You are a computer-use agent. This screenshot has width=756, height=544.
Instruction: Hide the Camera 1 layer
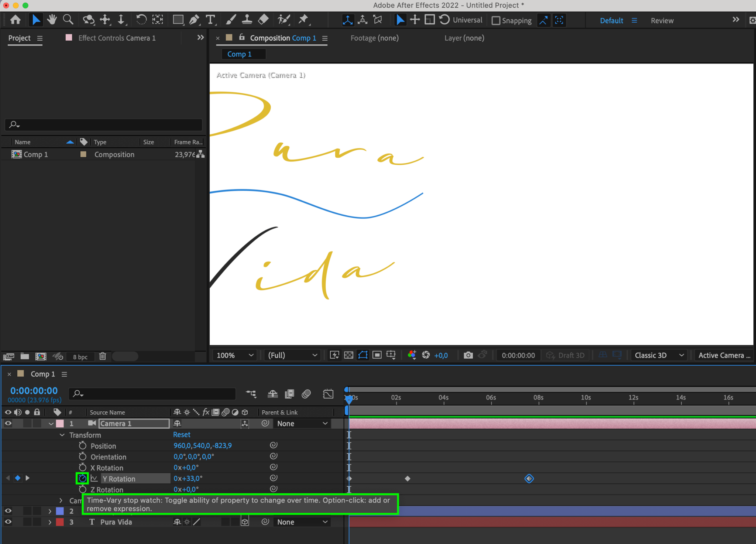(8, 424)
